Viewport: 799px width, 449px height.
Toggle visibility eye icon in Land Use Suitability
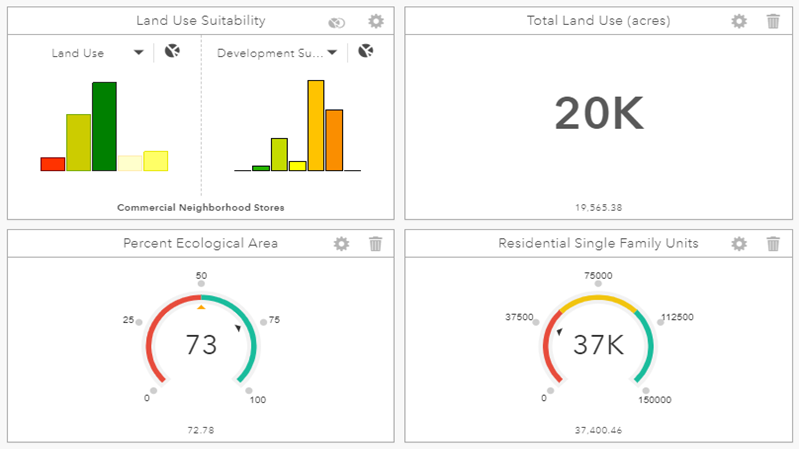tap(337, 22)
